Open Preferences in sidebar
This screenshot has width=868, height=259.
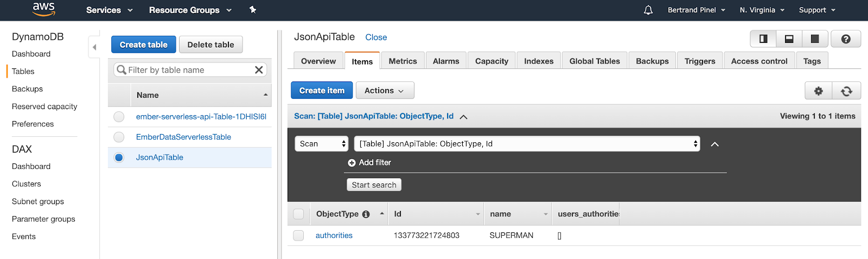click(x=33, y=124)
